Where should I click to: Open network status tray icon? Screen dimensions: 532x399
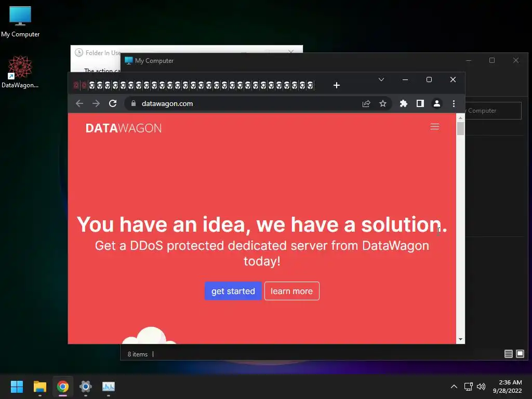click(469, 387)
